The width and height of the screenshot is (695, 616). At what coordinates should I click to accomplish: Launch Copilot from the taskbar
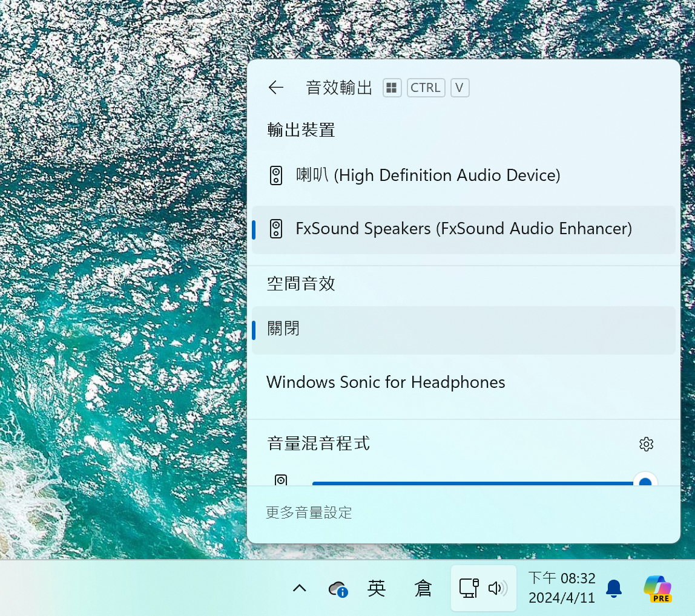point(657,588)
